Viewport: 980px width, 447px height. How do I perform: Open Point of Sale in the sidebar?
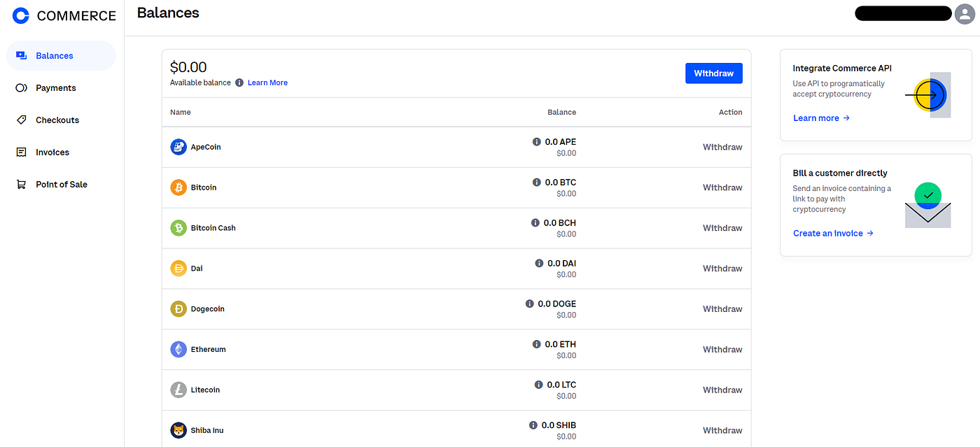coord(61,185)
